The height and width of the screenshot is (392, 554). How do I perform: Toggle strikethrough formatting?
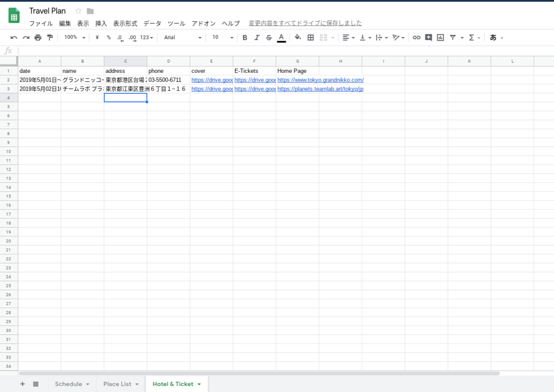point(269,37)
